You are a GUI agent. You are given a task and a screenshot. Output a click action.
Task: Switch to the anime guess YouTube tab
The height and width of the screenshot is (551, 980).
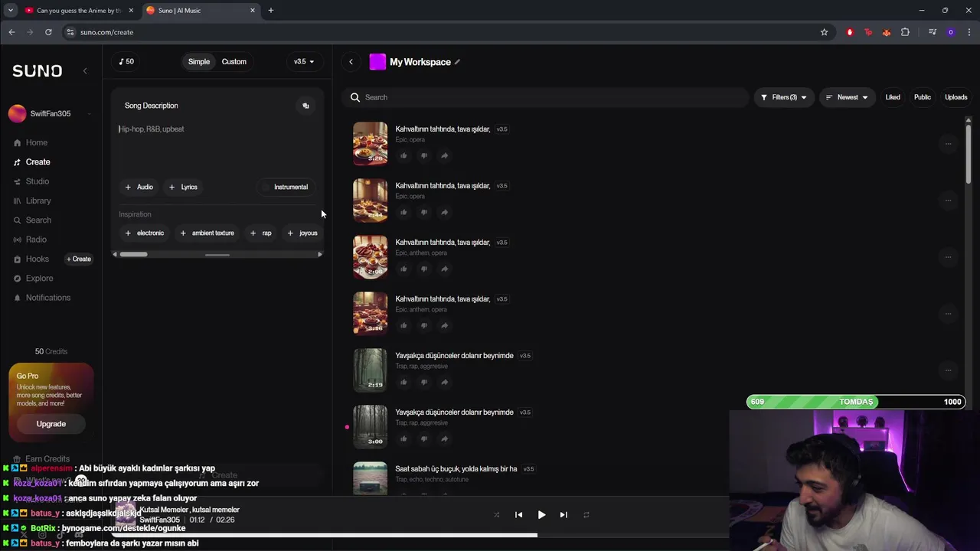(77, 11)
